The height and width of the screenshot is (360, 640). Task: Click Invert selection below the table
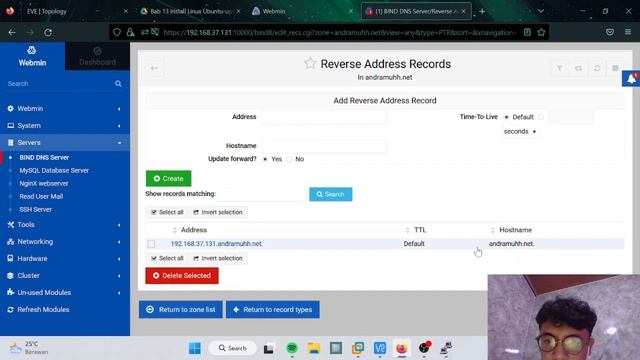(x=218, y=258)
